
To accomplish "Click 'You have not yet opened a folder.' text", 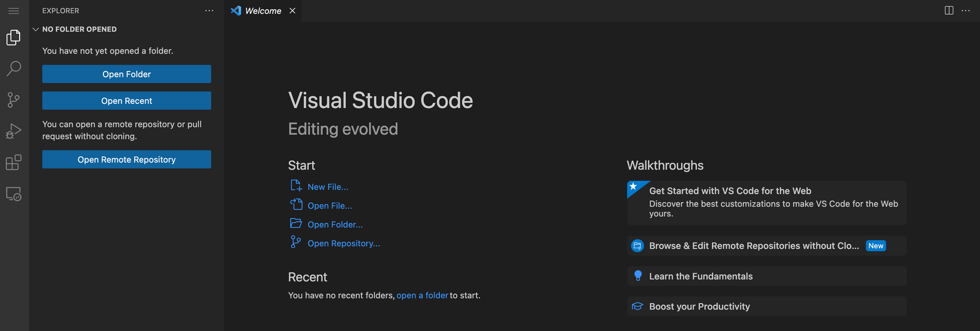I will (x=108, y=51).
